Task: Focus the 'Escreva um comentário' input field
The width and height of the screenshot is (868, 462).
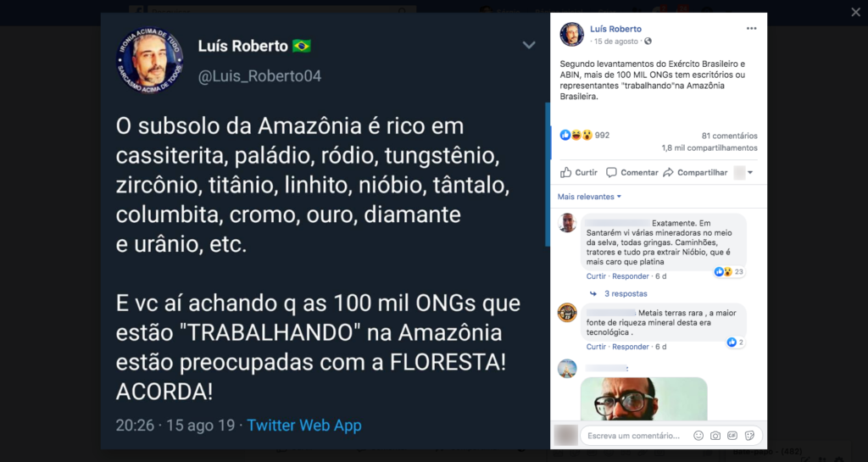Action: point(634,436)
